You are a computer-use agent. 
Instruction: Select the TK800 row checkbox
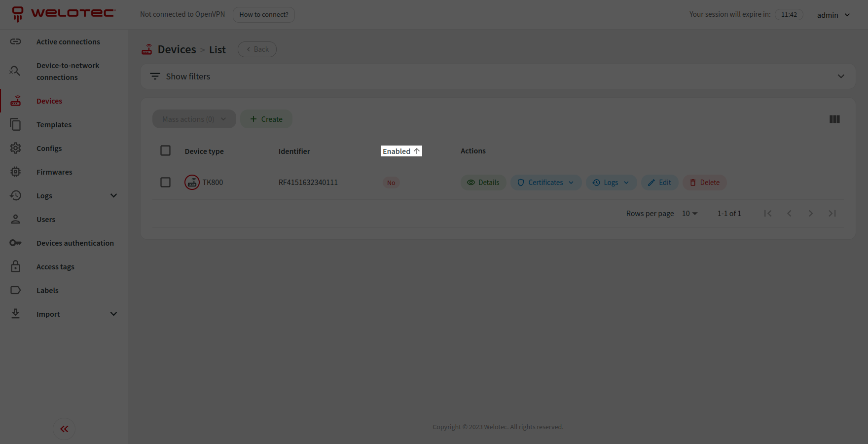pyautogui.click(x=166, y=183)
